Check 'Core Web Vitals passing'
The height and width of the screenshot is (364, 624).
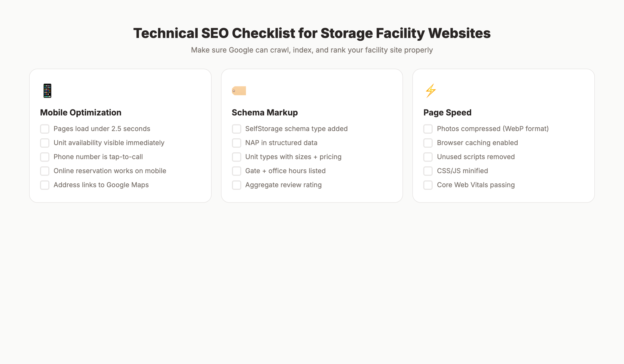pos(428,185)
